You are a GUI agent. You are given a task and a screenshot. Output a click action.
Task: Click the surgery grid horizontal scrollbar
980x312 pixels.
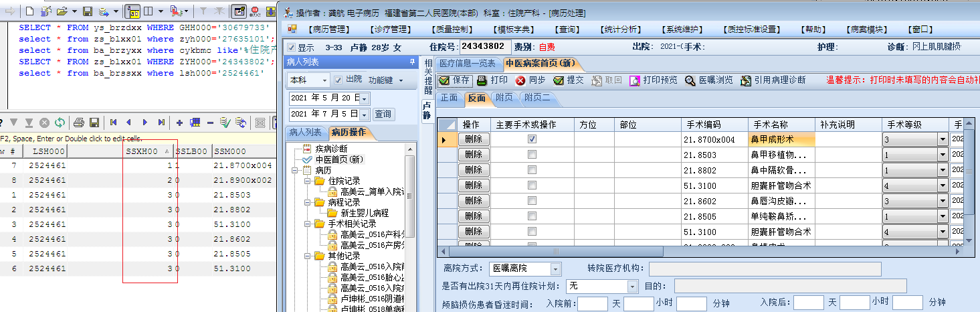[x=701, y=252]
